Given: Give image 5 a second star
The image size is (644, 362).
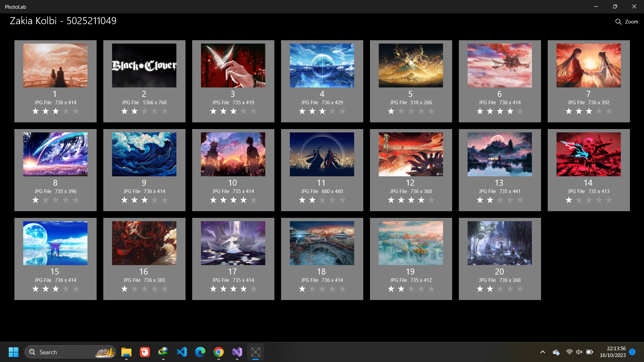Looking at the screenshot, I should pos(401,111).
